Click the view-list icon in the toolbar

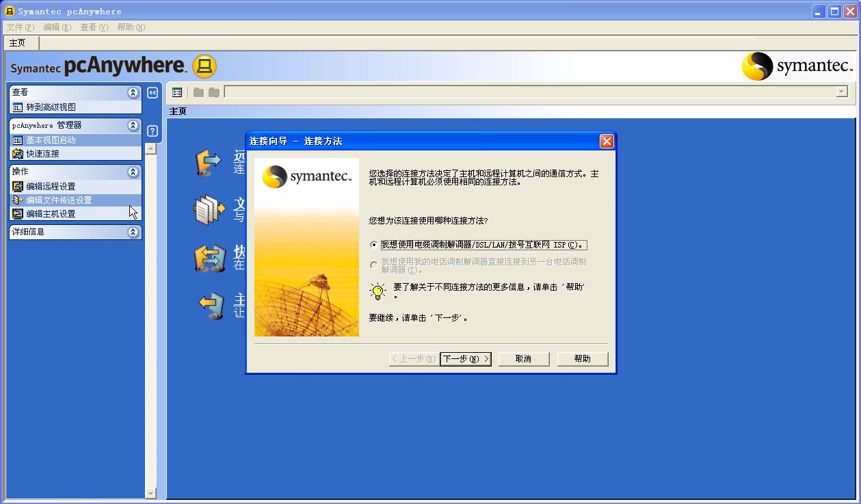(x=177, y=92)
